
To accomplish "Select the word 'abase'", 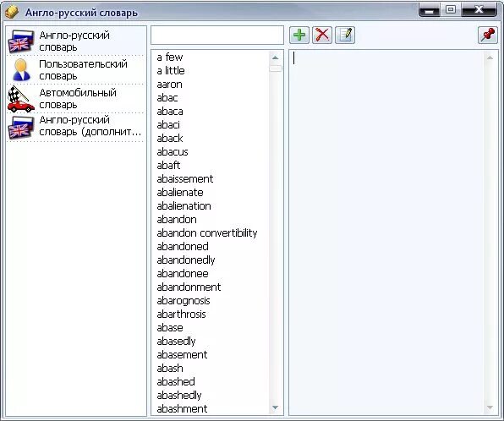I will click(170, 327).
